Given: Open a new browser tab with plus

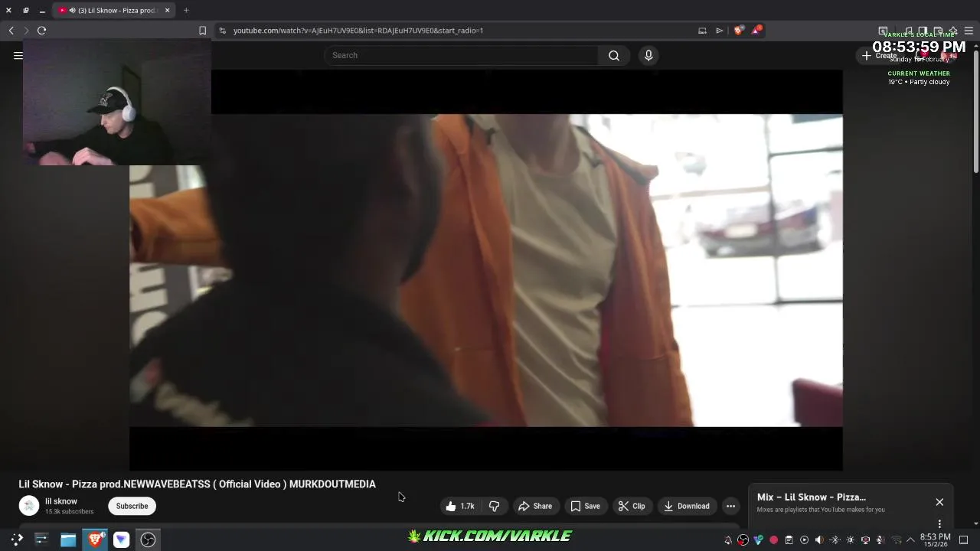Looking at the screenshot, I should (x=186, y=10).
